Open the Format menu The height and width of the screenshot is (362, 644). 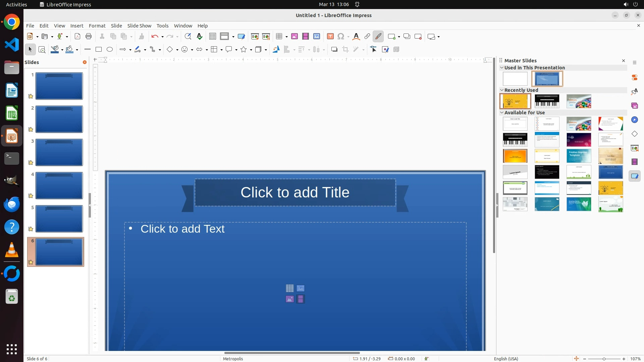pyautogui.click(x=97, y=26)
